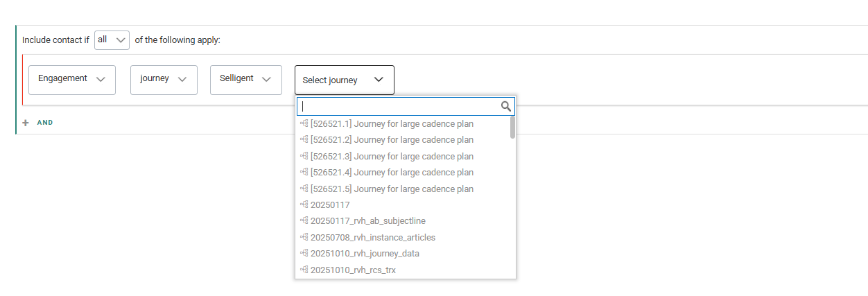Focus the journey search input field
868x296 pixels.
coord(399,106)
